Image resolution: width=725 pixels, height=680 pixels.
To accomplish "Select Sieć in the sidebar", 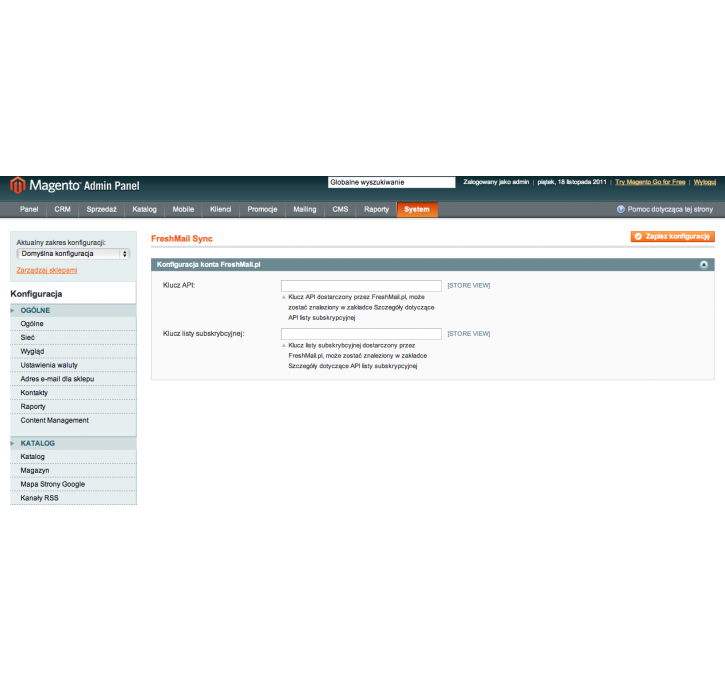I will click(x=73, y=338).
